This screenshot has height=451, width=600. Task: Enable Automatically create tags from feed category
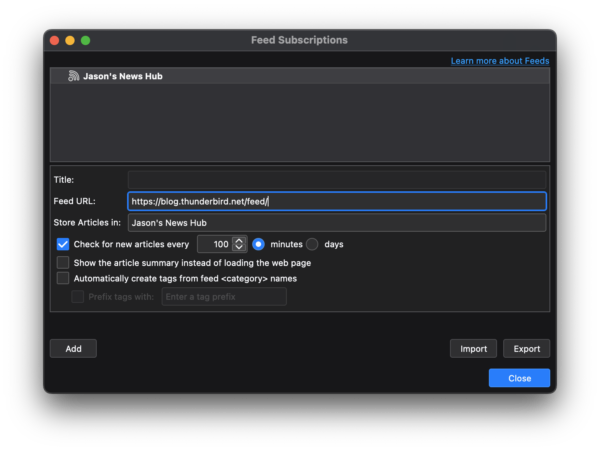(x=63, y=278)
